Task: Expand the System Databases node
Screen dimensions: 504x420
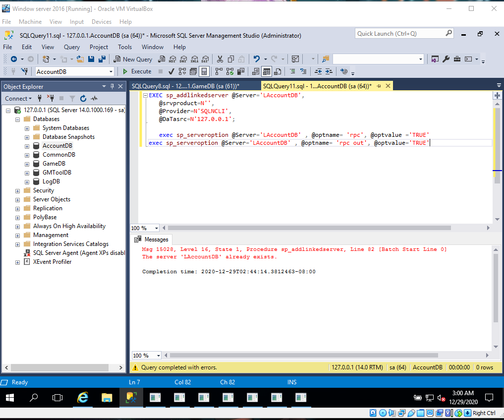Action: (x=27, y=128)
